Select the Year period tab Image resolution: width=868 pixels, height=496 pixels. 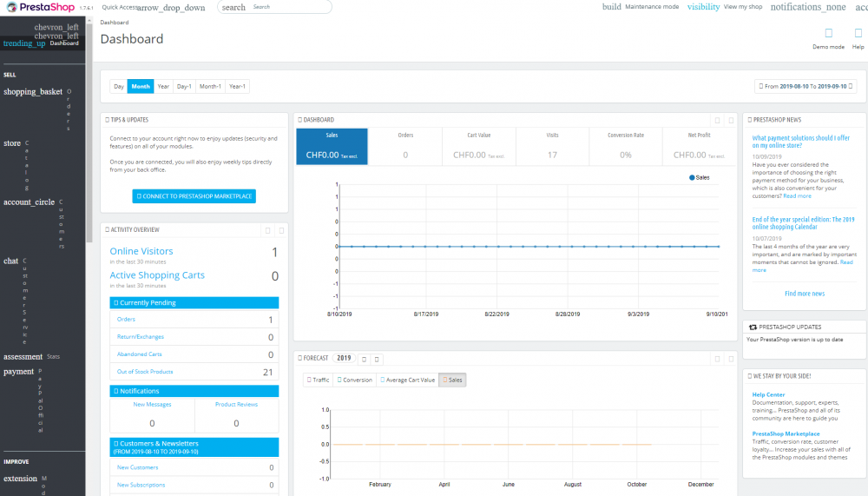click(163, 86)
